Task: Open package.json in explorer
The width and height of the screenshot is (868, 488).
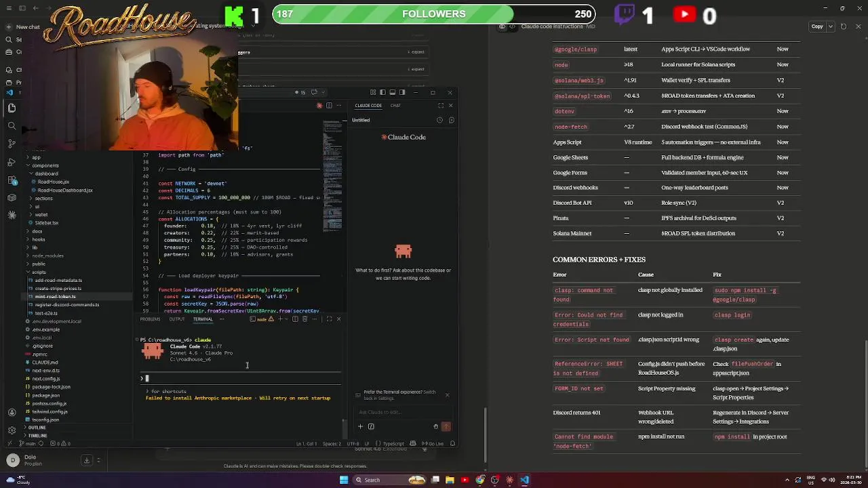Action: point(45,395)
